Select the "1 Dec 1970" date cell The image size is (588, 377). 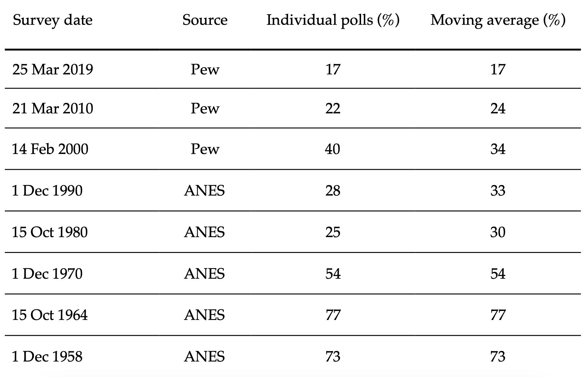coord(47,274)
